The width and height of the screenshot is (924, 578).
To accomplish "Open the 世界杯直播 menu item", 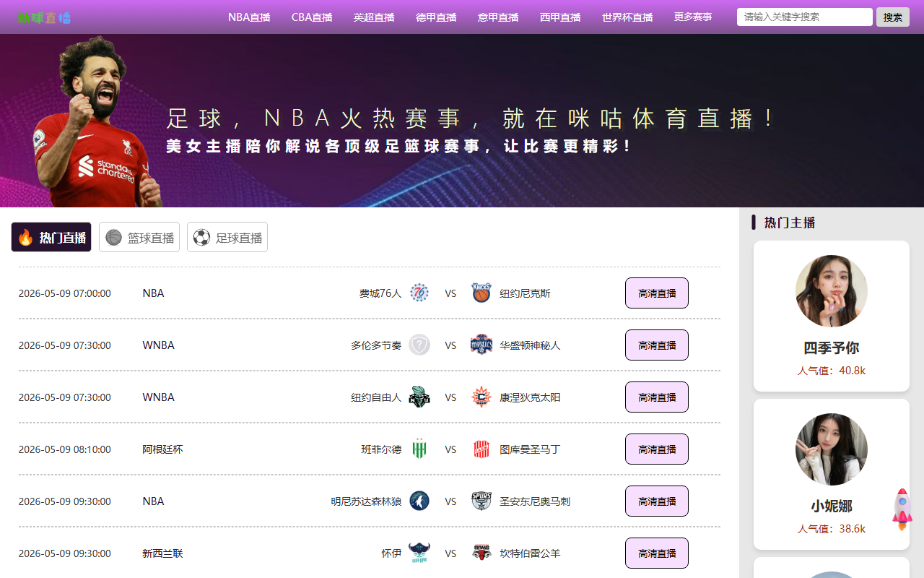I will coord(627,17).
